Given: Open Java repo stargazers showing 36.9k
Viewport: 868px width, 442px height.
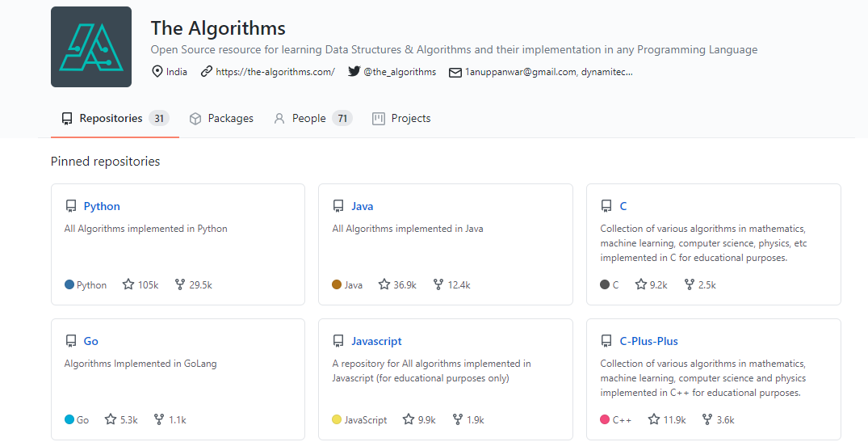Looking at the screenshot, I should pos(397,284).
